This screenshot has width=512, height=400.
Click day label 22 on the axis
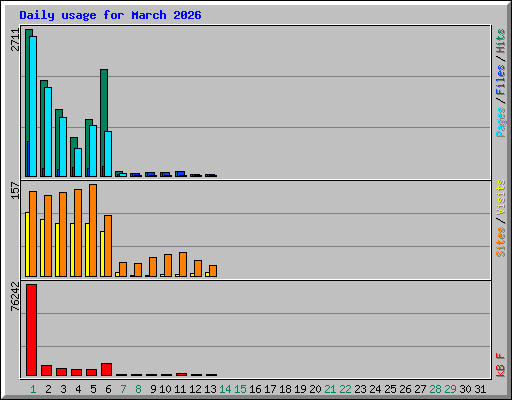(345, 389)
